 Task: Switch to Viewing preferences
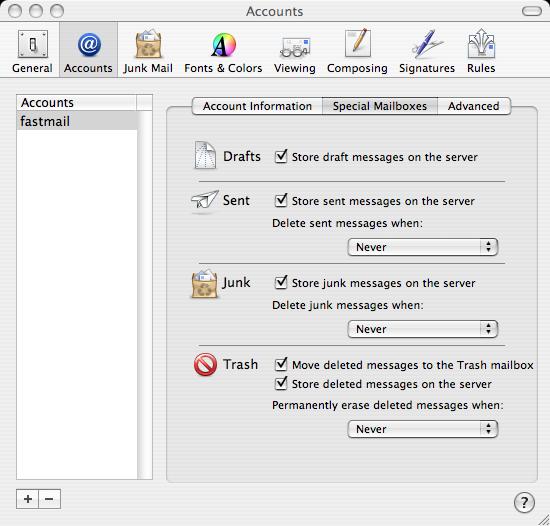click(x=295, y=51)
